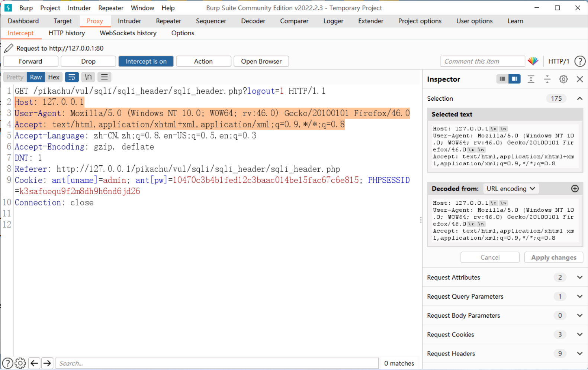
Task: Click the Drop button
Action: [88, 61]
